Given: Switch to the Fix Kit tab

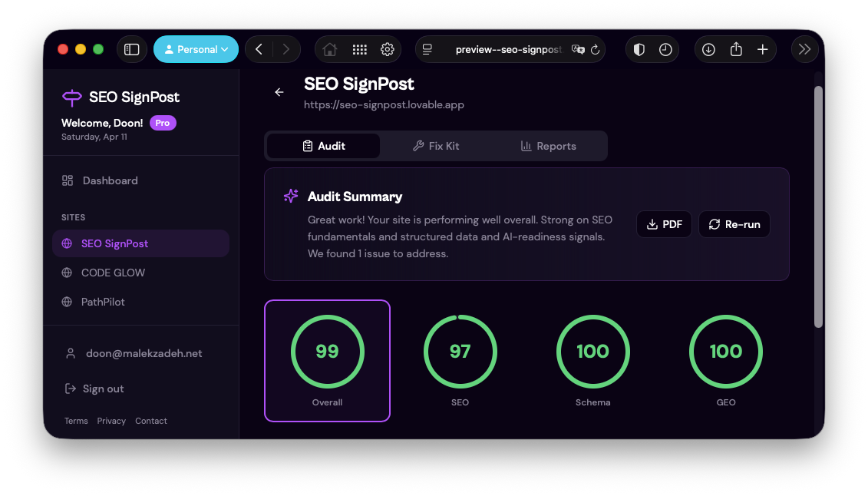Looking at the screenshot, I should pos(436,146).
